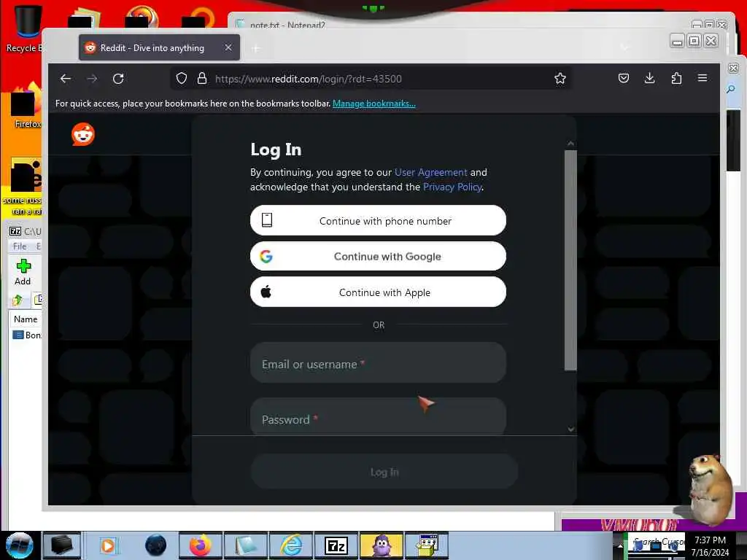Screen dimensions: 747x560
Task: Close the Reddit tab
Action: [x=228, y=47]
